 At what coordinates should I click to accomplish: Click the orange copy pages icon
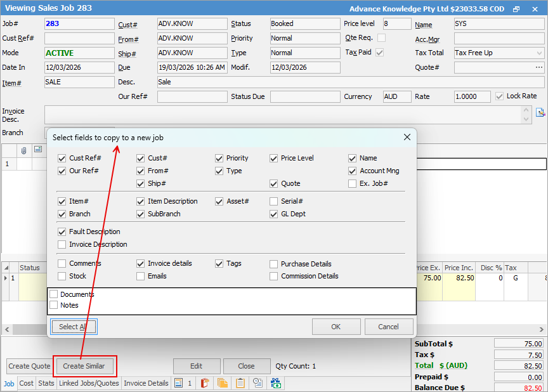point(222,383)
